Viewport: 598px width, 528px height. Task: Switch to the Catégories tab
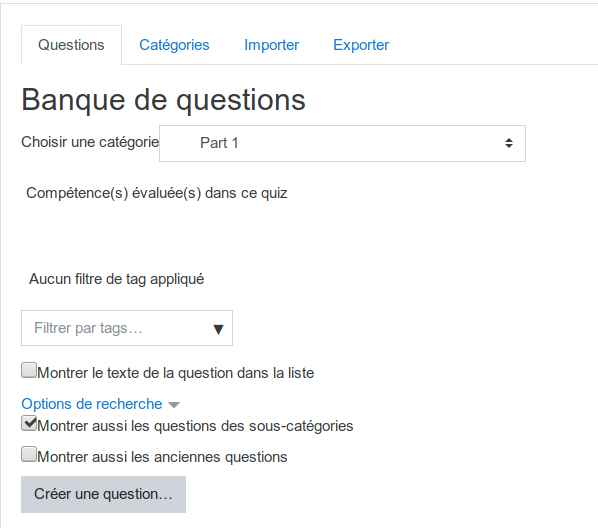(174, 45)
